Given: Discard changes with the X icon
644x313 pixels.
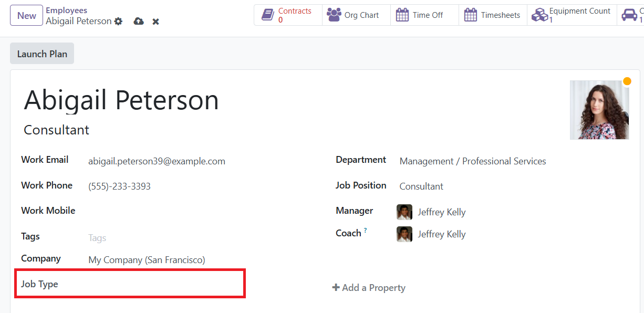Looking at the screenshot, I should coord(155,22).
